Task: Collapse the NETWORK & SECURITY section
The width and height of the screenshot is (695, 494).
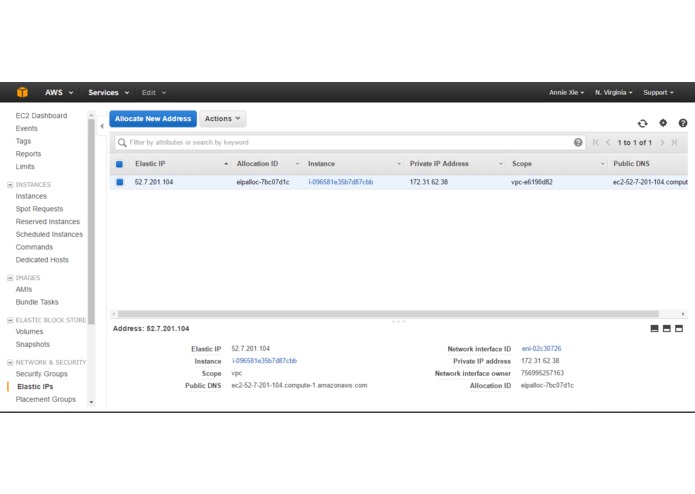Action: tap(10, 362)
